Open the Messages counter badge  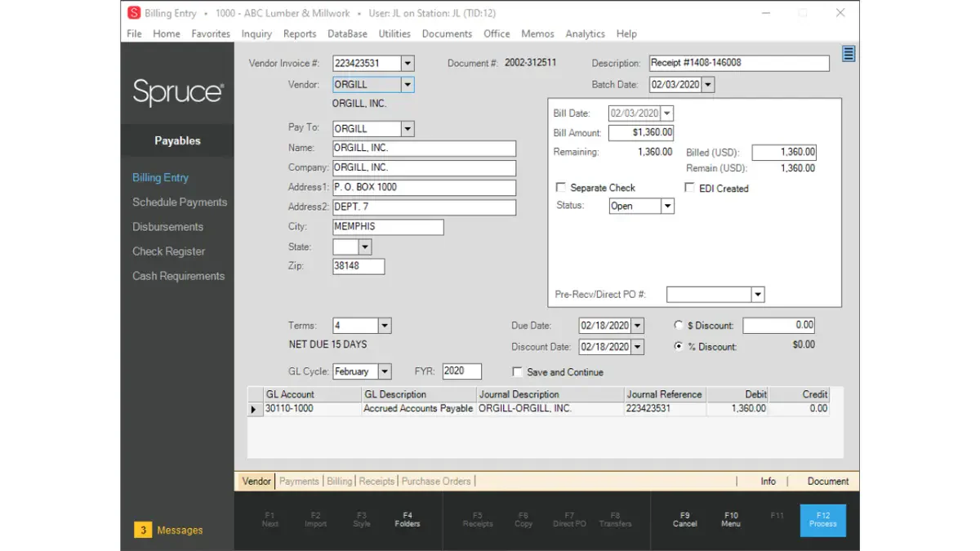point(143,531)
